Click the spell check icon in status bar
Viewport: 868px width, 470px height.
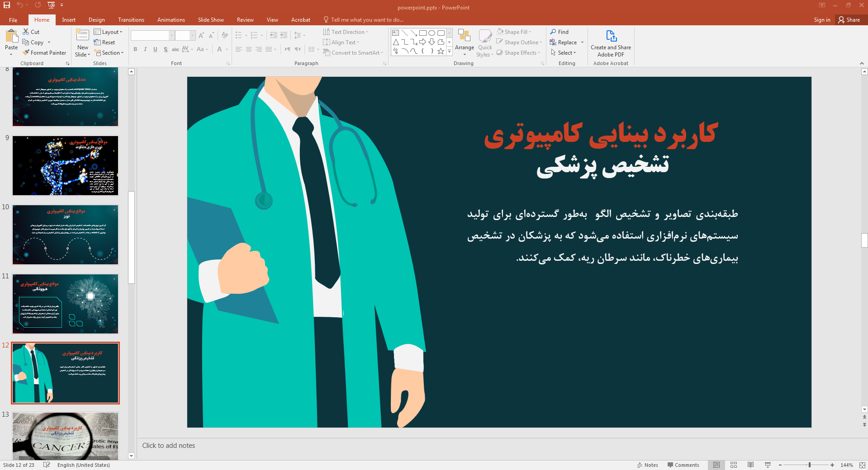click(47, 465)
